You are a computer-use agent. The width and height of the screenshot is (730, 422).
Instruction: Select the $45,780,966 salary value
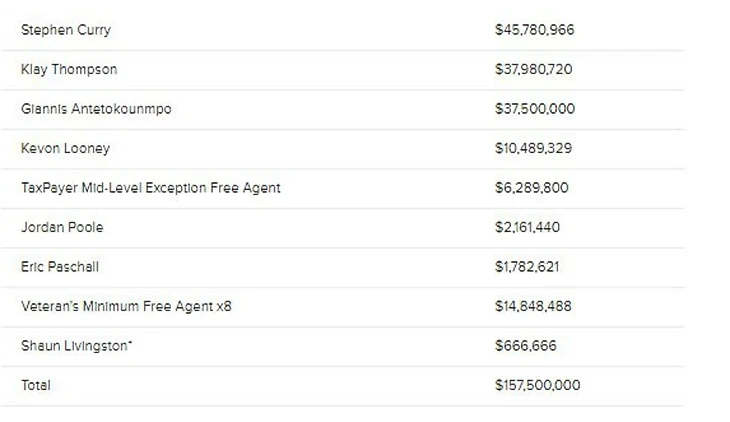tap(534, 30)
